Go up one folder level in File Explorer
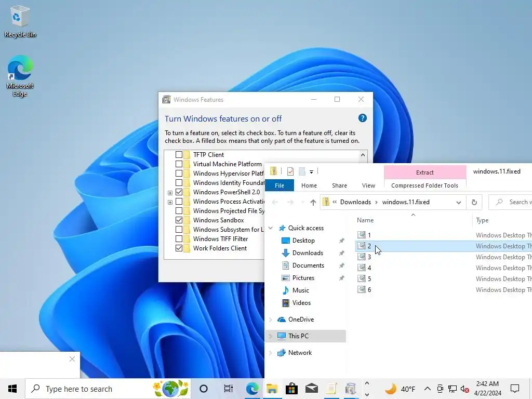Viewport: 532px width, 399px height. [x=313, y=202]
